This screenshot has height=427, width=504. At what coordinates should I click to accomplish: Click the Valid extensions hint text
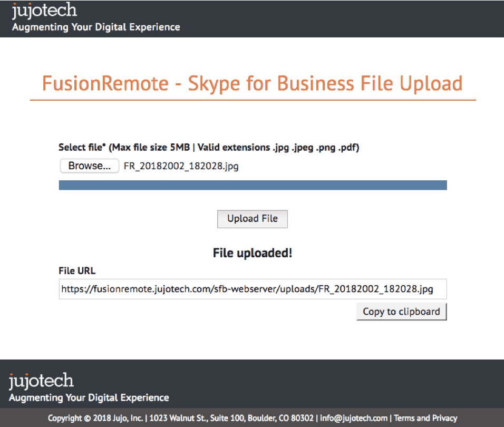click(x=278, y=148)
